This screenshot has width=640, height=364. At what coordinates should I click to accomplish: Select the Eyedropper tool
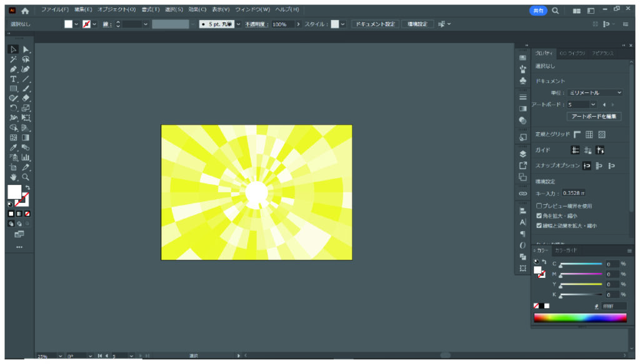point(13,147)
